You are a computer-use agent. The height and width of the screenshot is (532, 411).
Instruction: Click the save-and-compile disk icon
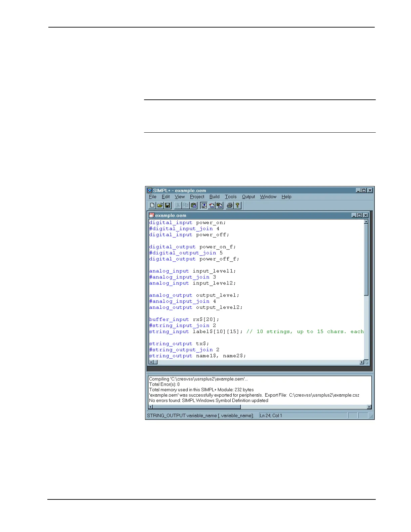click(x=219, y=205)
